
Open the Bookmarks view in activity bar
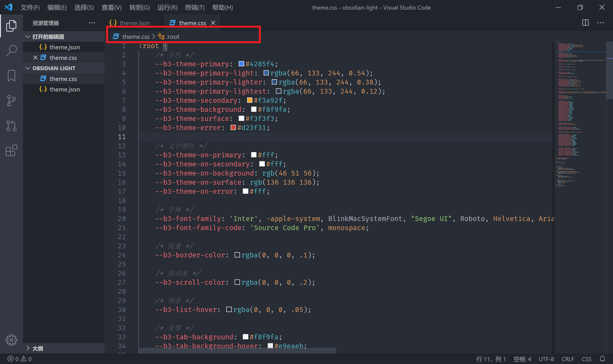(x=11, y=75)
